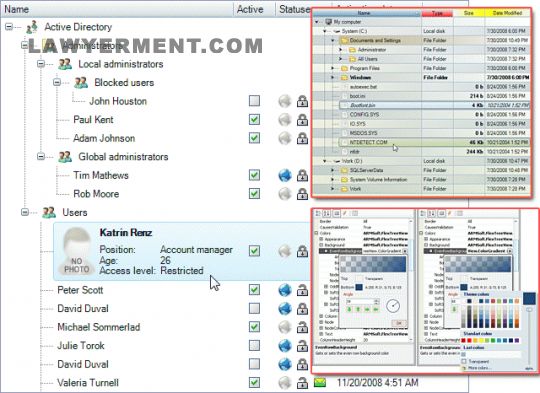Click the Windows folder icon in the file tree
540x393 pixels.
pos(344,77)
